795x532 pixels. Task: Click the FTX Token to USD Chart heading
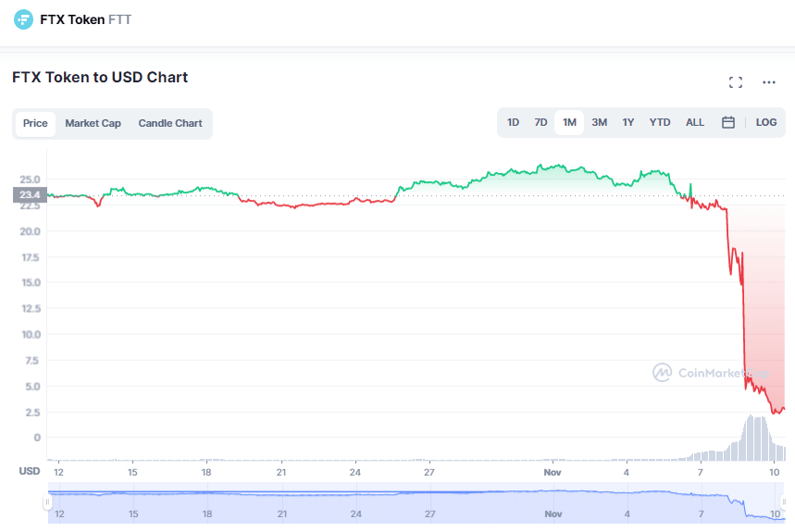[x=100, y=78]
